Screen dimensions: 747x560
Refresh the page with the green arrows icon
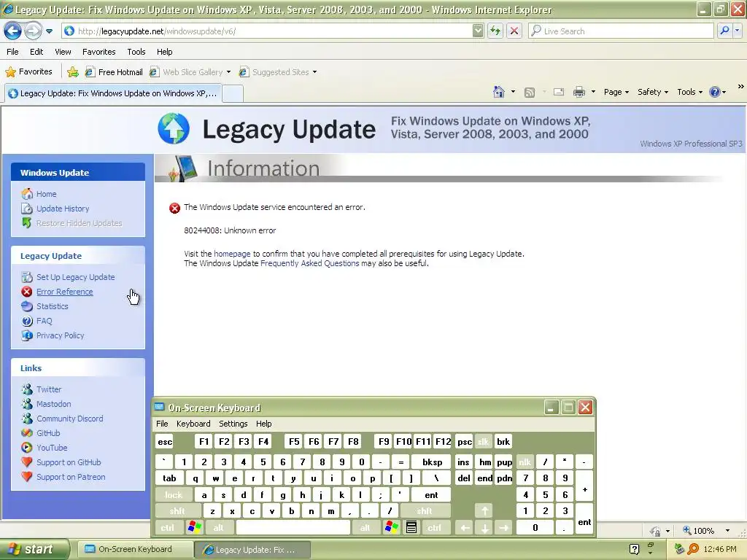pos(495,31)
